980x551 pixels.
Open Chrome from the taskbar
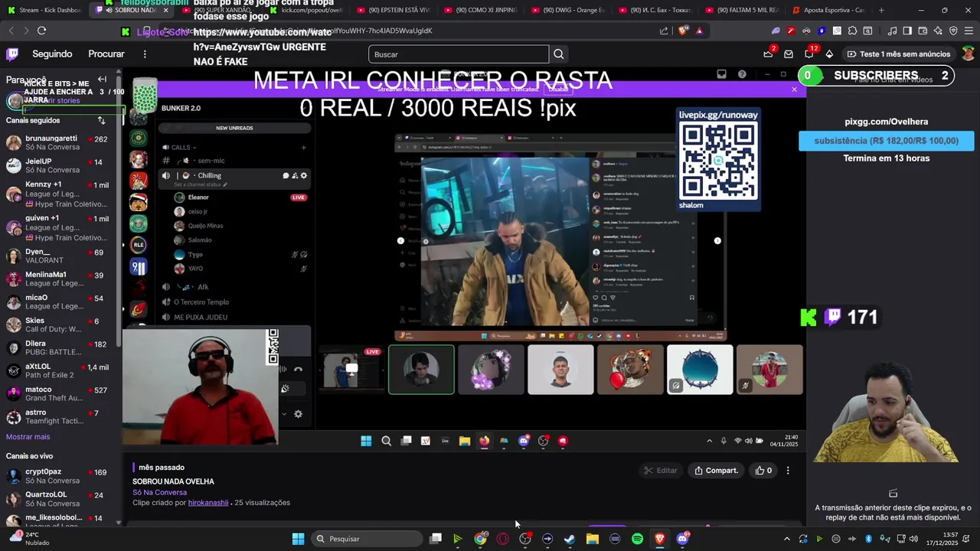(480, 539)
